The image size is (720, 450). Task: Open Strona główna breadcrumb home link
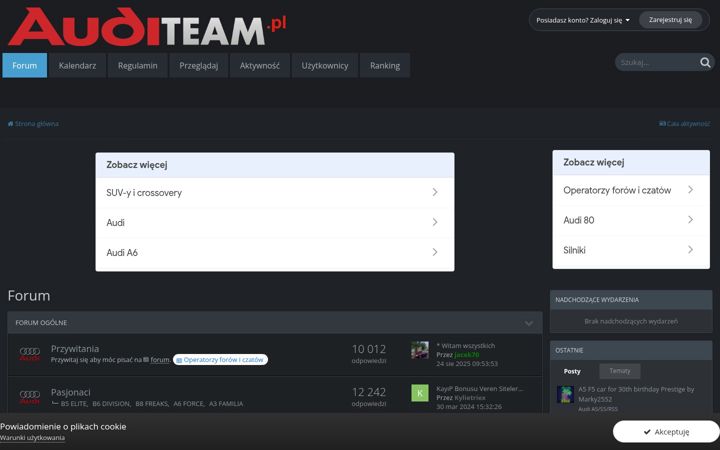[x=33, y=124]
